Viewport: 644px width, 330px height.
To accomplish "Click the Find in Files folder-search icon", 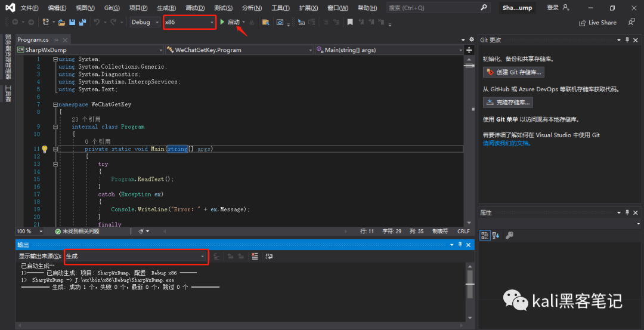I will pyautogui.click(x=265, y=22).
